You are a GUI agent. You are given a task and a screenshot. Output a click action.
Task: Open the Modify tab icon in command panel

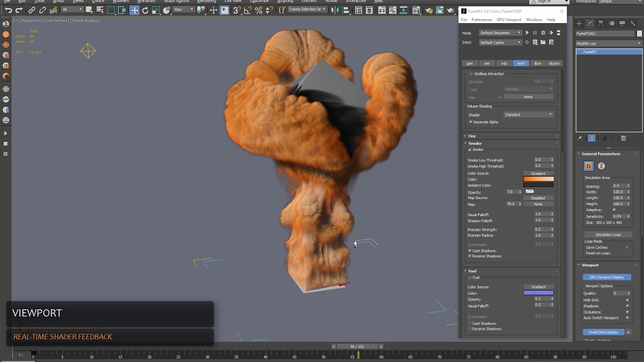click(590, 23)
